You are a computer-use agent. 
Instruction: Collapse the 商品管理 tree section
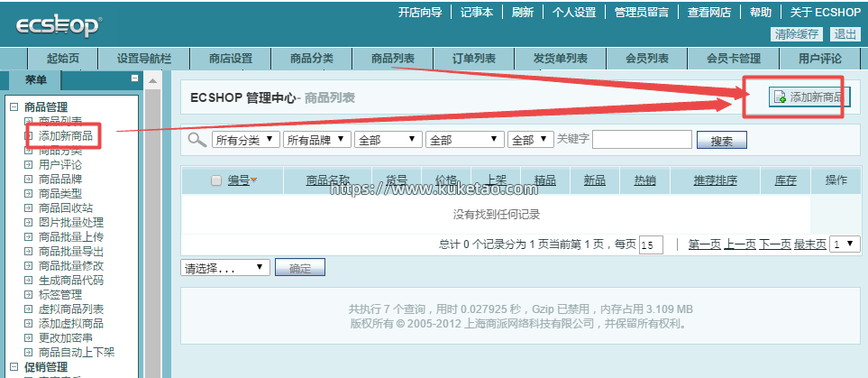coord(14,107)
